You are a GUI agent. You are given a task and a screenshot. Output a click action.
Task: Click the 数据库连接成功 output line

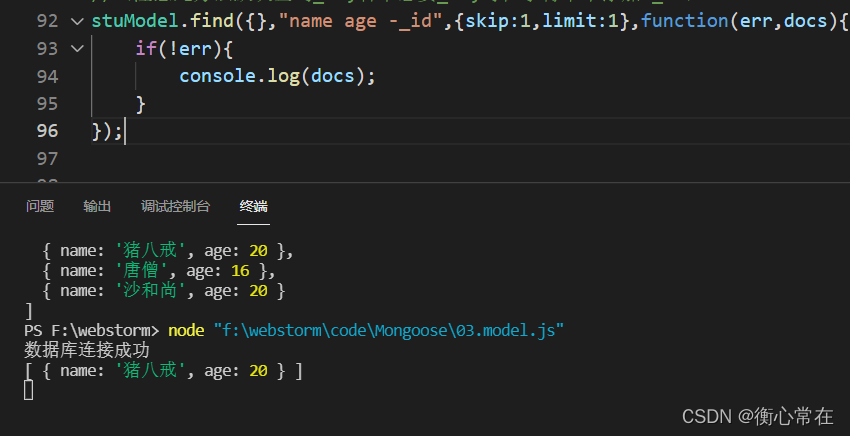point(87,350)
